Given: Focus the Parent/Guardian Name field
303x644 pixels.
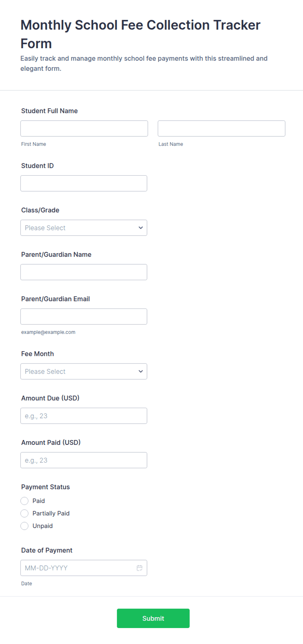Looking at the screenshot, I should [x=84, y=272].
